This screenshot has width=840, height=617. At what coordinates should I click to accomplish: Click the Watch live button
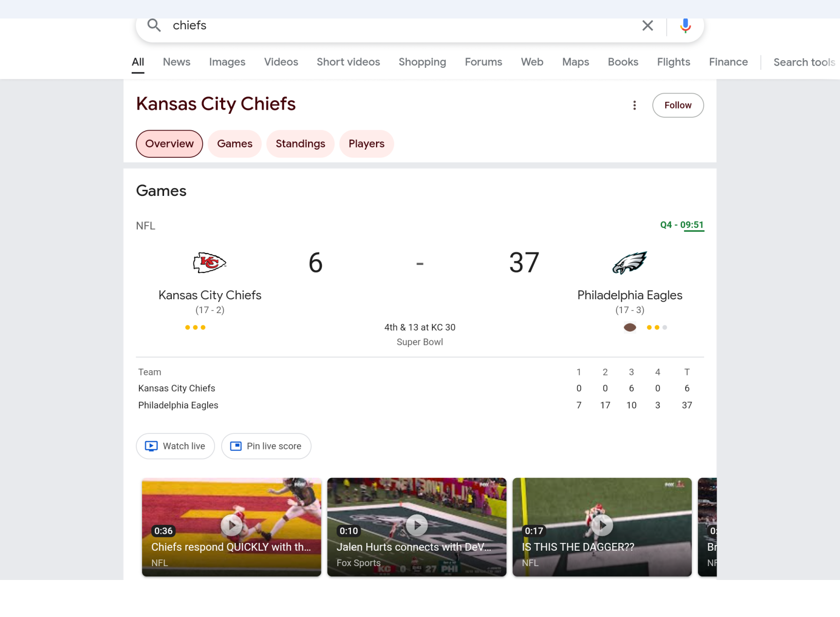175,446
